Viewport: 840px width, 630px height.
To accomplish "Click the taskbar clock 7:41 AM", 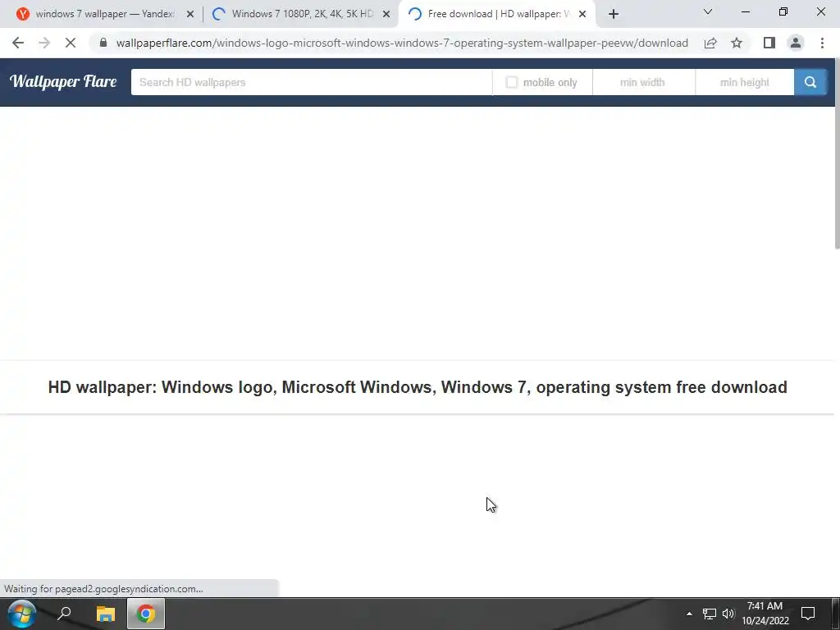I will click(x=765, y=614).
